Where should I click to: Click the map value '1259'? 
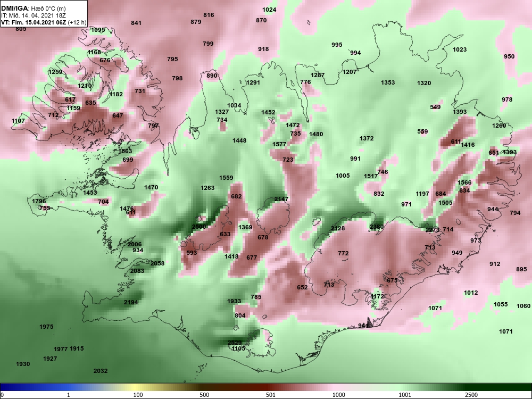point(55,72)
